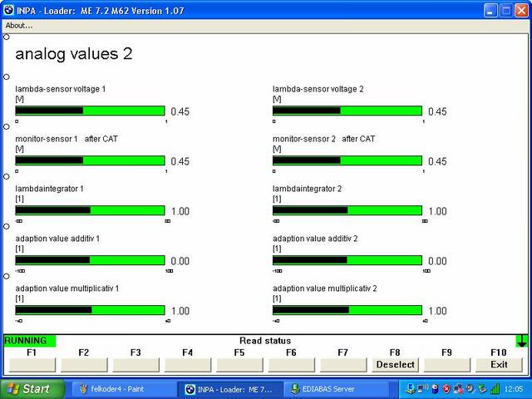This screenshot has width=532, height=399.
Task: Select the radio circle beside lambda-sensor voltage 1
Action: [7, 76]
